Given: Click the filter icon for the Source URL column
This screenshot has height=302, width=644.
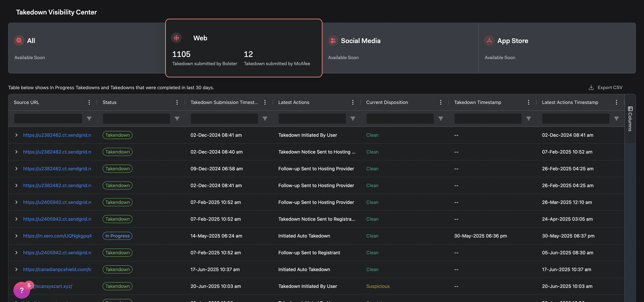Looking at the screenshot, I should 89,118.
